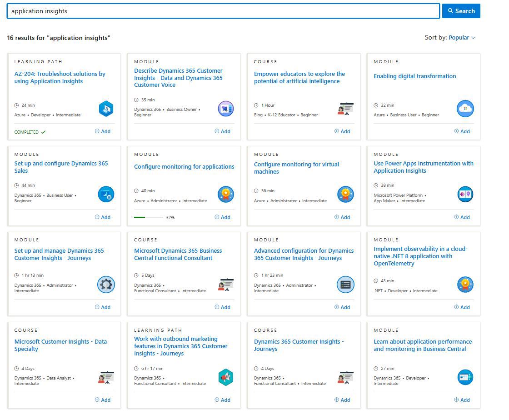Open Use Power Apps Instrumentation with Application Insights
This screenshot has height=420, width=509.
coord(424,167)
